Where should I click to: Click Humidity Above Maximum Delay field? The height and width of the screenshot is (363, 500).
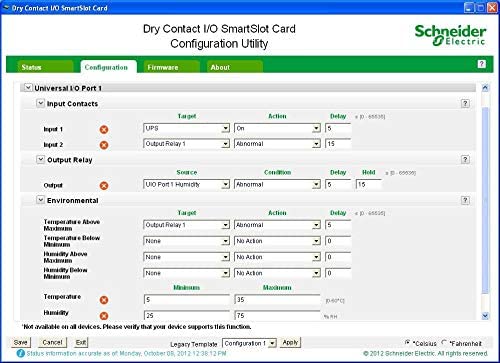338,257
